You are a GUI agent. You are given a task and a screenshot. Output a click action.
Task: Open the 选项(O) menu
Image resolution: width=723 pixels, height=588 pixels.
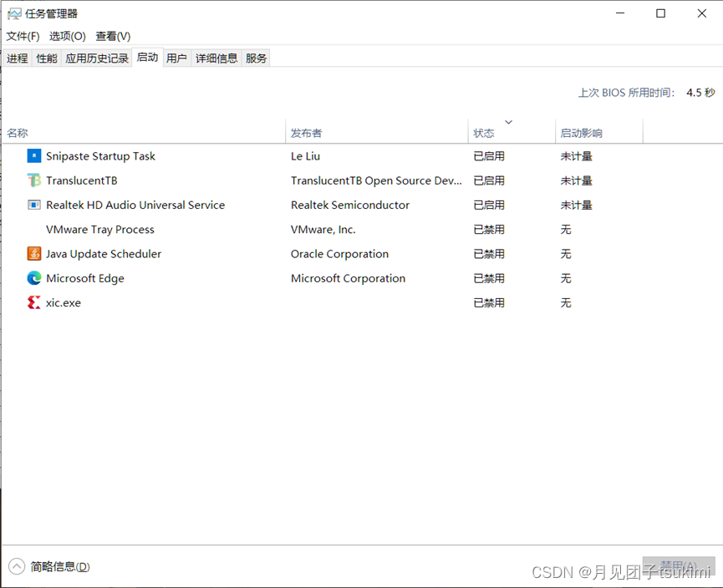coord(68,36)
